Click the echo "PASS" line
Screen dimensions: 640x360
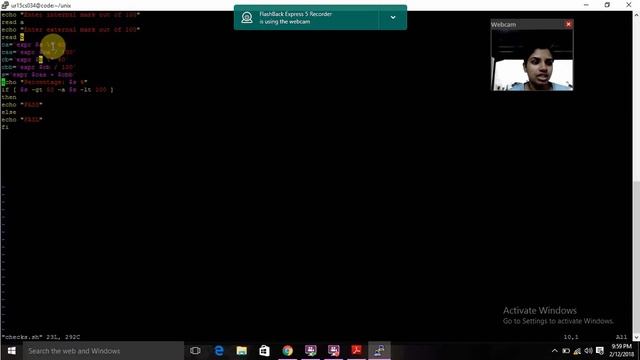coord(22,104)
